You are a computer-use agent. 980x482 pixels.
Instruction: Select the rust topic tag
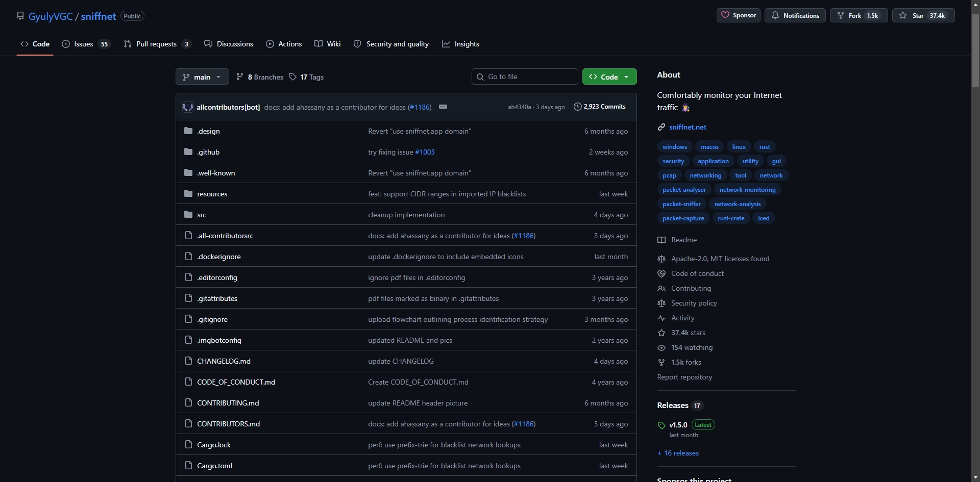pyautogui.click(x=764, y=147)
